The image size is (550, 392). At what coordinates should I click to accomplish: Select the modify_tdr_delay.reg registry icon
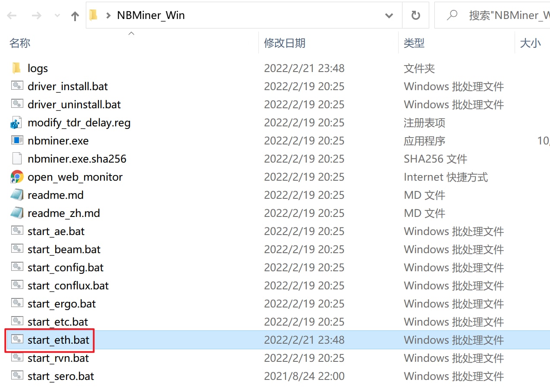click(x=16, y=123)
